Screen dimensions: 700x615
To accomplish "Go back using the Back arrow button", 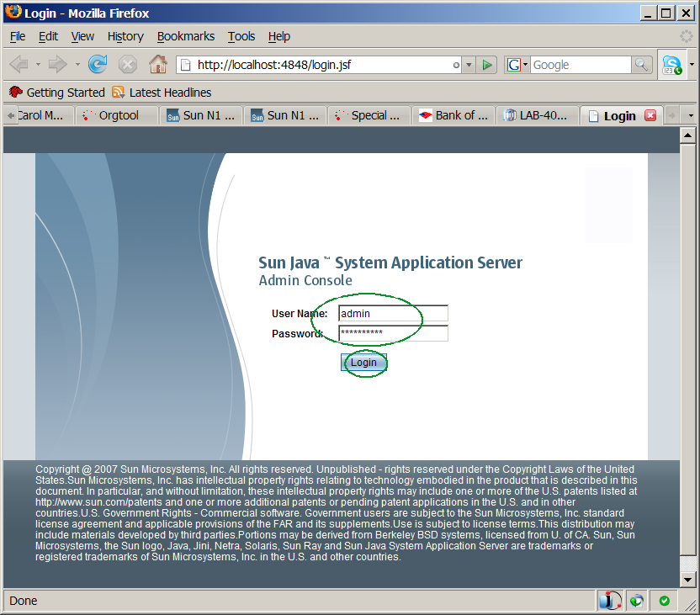I will (19, 65).
